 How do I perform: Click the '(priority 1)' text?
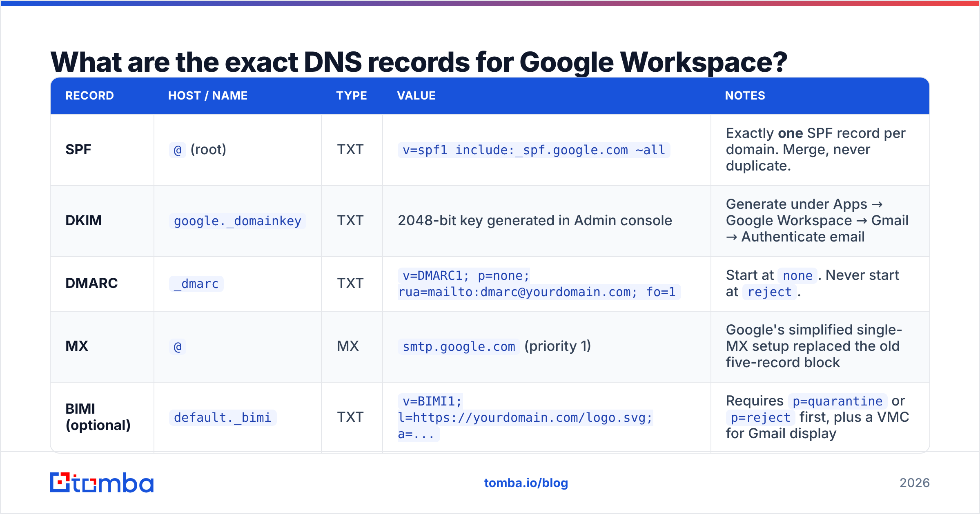click(x=558, y=346)
